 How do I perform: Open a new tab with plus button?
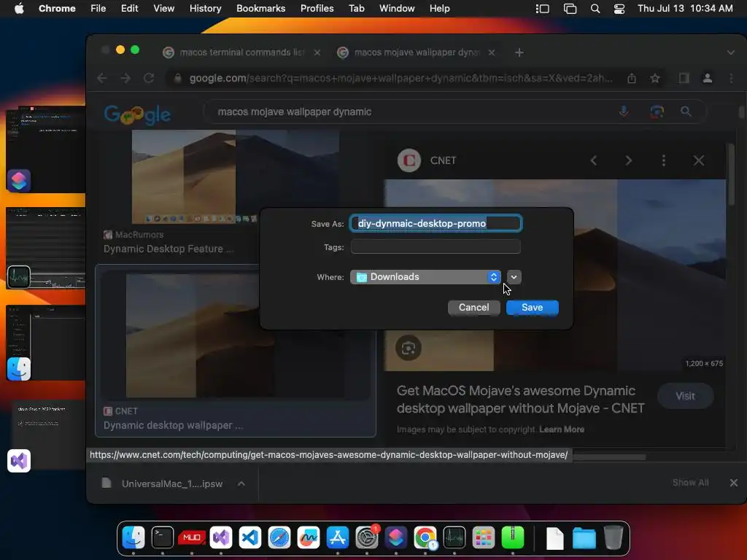click(519, 52)
